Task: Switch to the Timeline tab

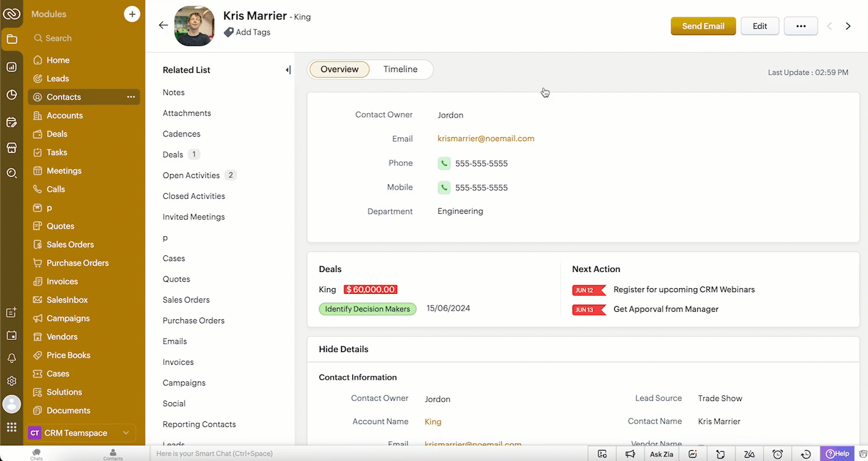Action: 400,69
